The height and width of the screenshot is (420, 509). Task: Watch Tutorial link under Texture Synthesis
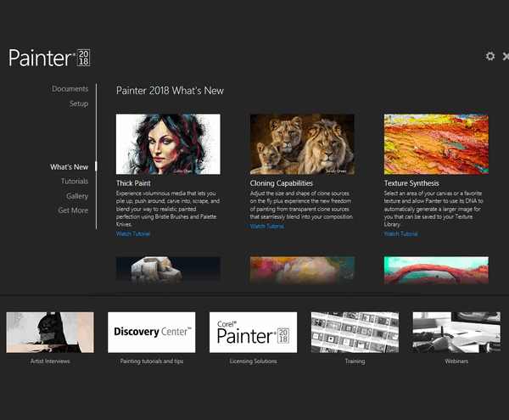tap(401, 233)
